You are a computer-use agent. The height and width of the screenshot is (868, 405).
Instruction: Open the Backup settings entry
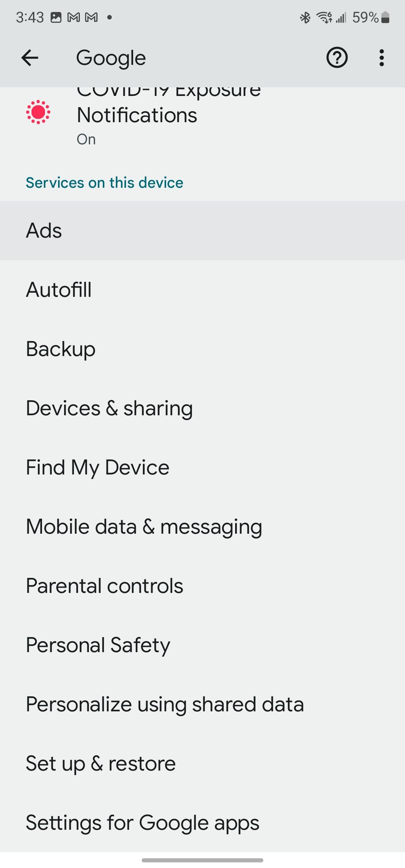pos(202,348)
